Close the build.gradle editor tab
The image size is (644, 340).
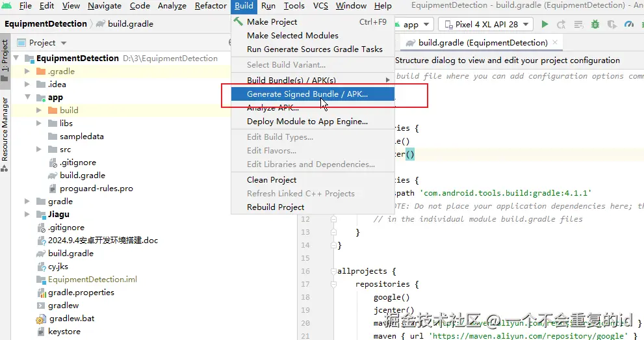coord(555,42)
